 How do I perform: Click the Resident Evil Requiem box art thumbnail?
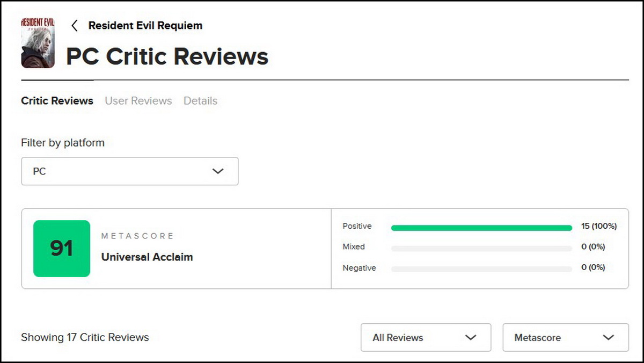[38, 43]
